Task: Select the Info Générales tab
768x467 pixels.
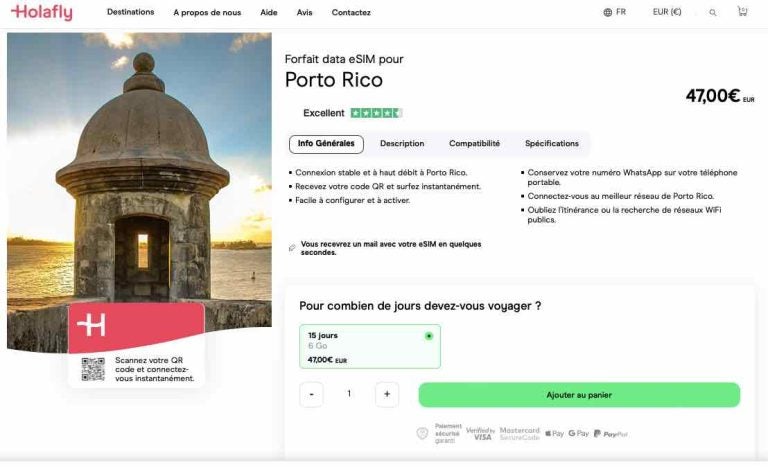Action: (x=326, y=144)
